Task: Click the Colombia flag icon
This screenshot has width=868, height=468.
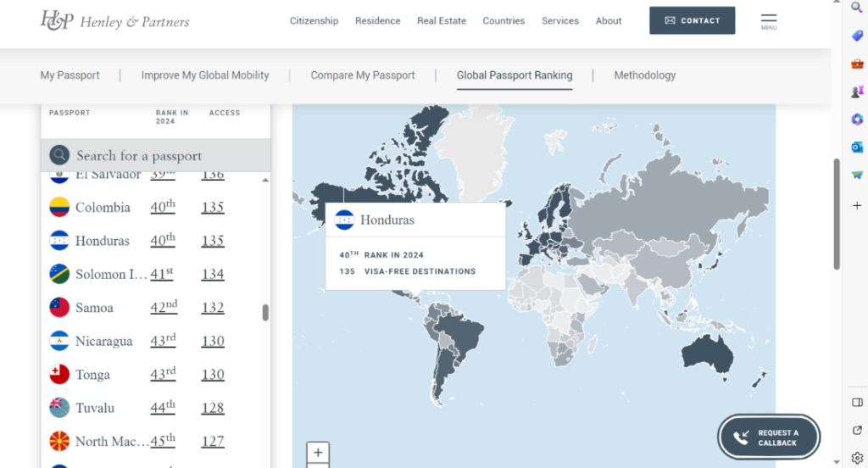Action: (59, 207)
